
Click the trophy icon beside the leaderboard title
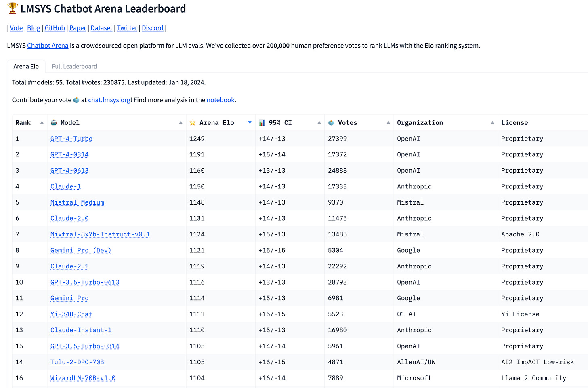(13, 8)
